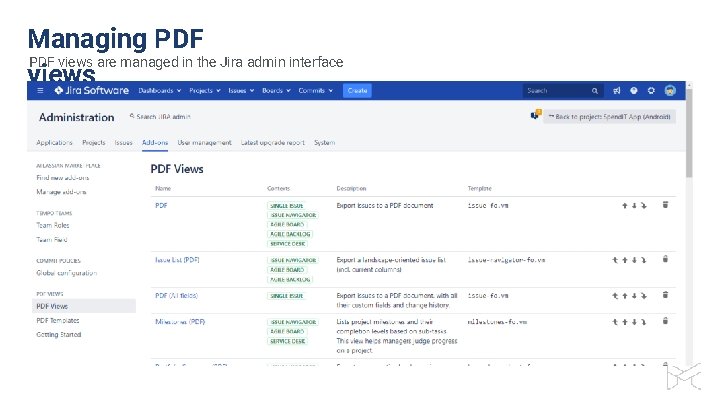
Task: Switch to the User management tab
Action: [204, 142]
